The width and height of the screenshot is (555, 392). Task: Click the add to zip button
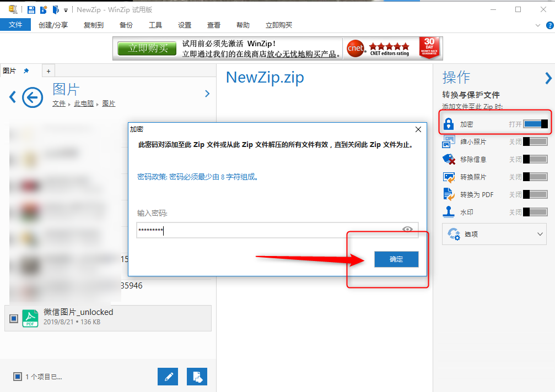click(x=197, y=377)
